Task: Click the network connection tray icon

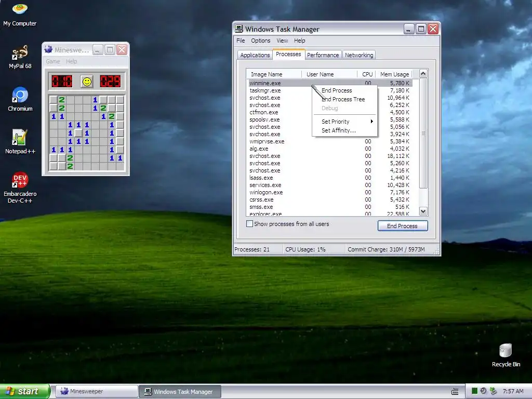Action: [x=493, y=391]
